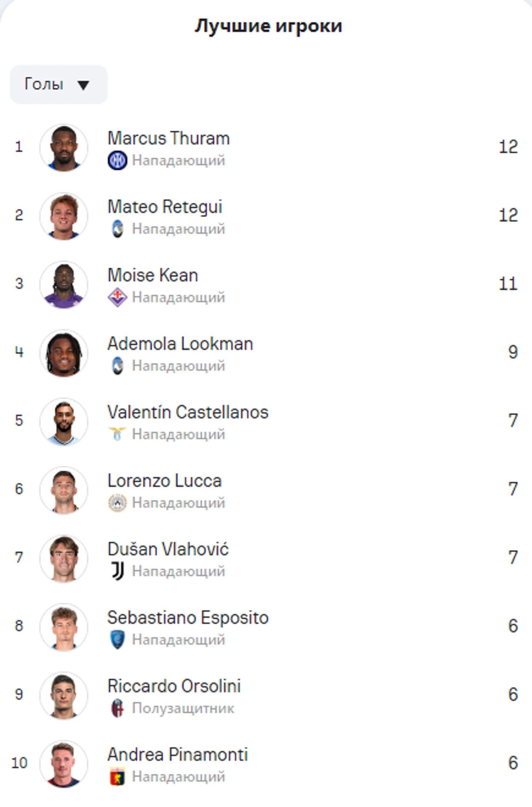532x807 pixels.
Task: Click Riccardo Orsolini's name
Action: [174, 686]
